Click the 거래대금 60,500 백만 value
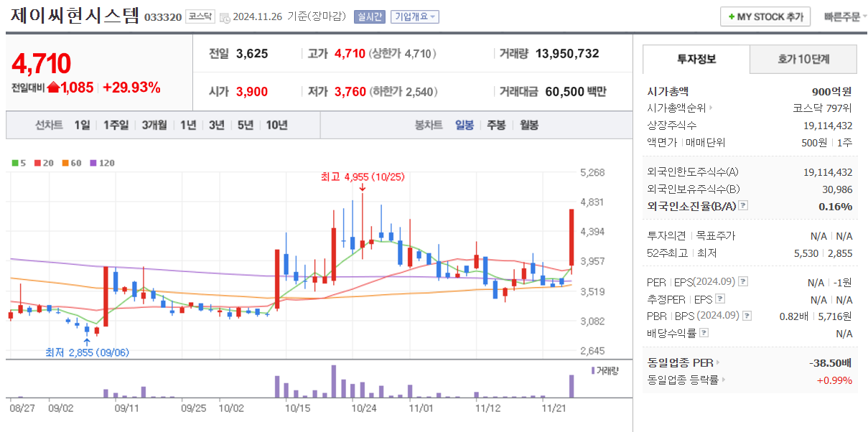Screen dimensions: 868x432 (576, 91)
